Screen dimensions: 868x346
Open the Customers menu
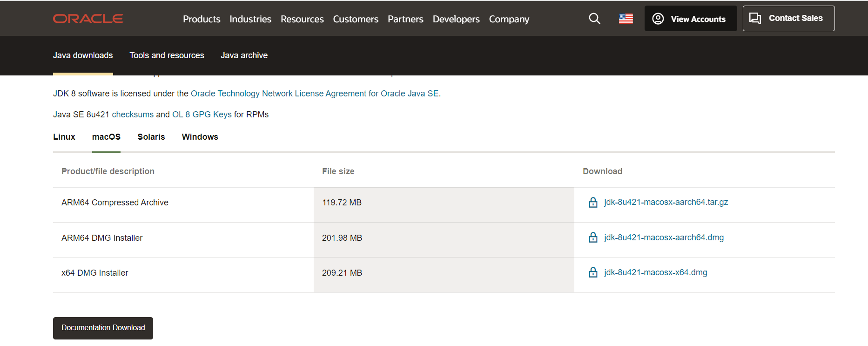[x=356, y=19]
